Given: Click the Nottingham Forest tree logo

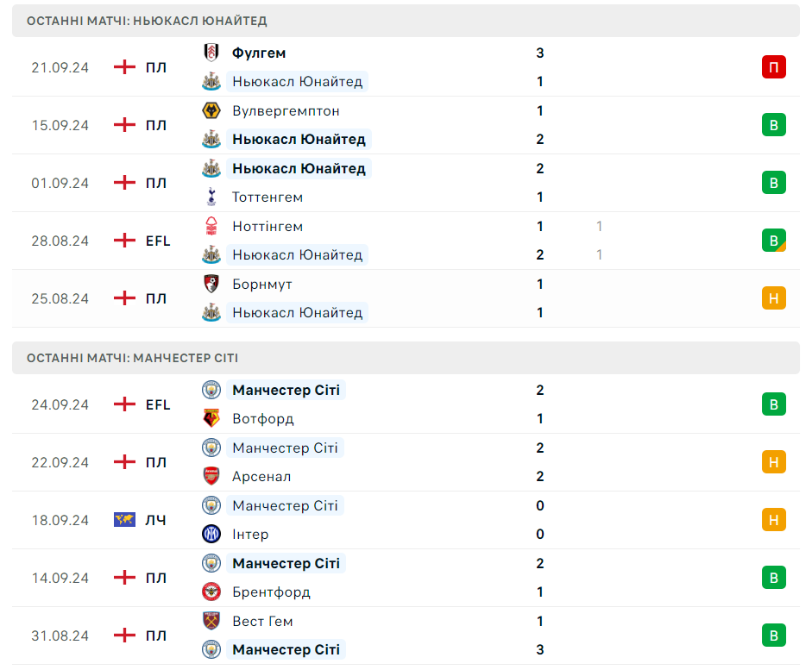Looking at the screenshot, I should pos(211,226).
